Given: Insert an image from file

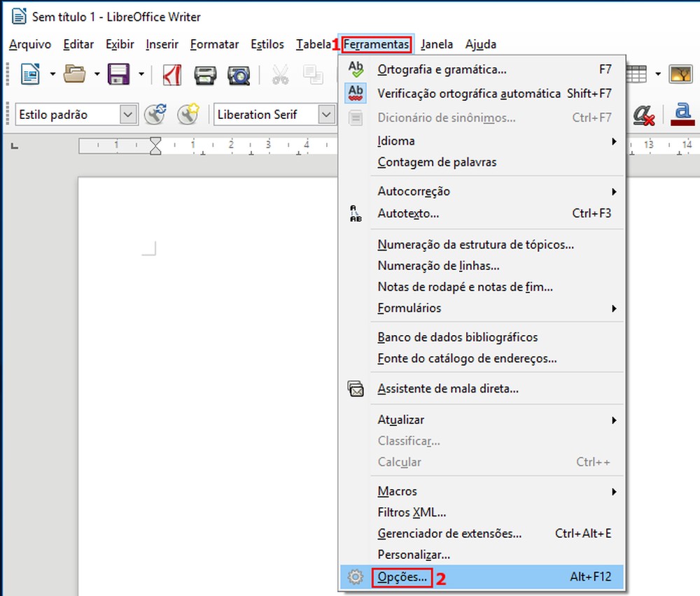Looking at the screenshot, I should click(680, 73).
